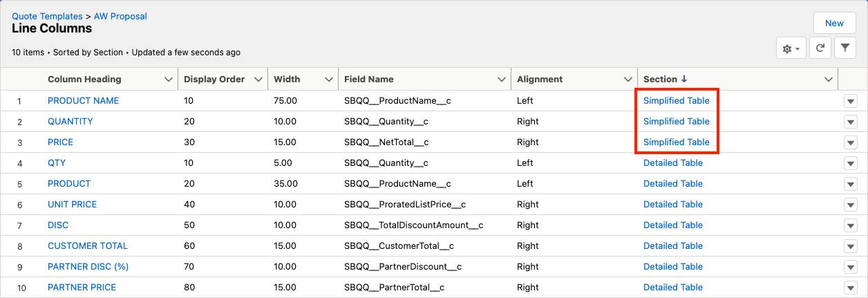868x298 pixels.
Task: Open the PRICE line column
Action: point(60,142)
